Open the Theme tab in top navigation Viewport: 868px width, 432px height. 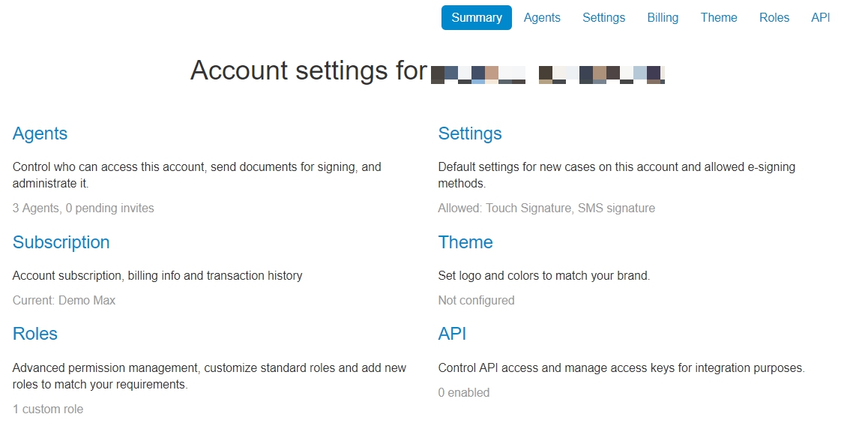pos(719,18)
